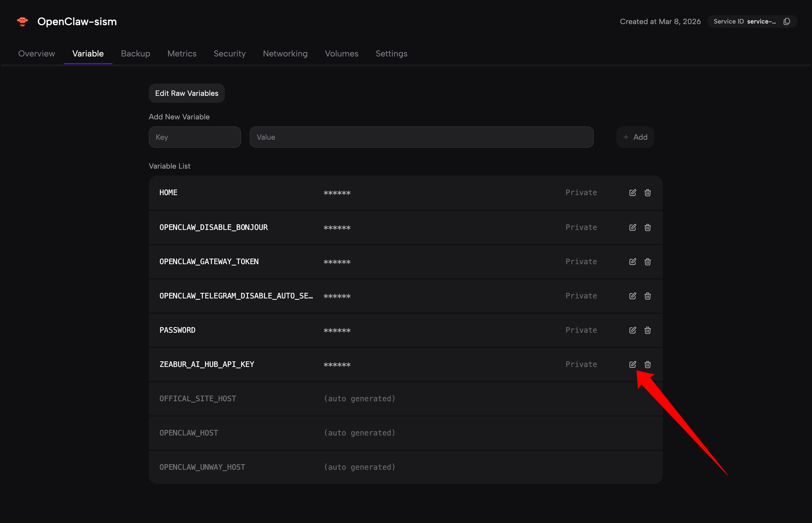
Task: Delete the ZEABUR_AI_HUB_API_KEY variable
Action: click(x=648, y=364)
